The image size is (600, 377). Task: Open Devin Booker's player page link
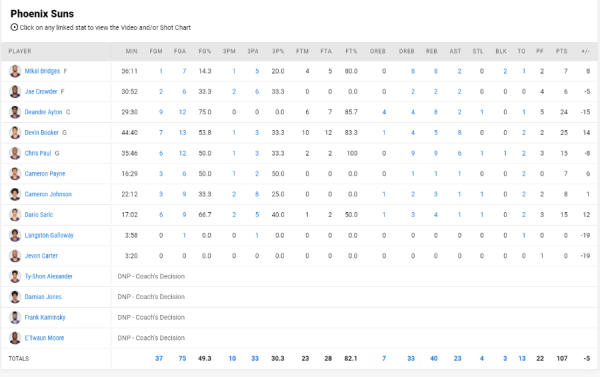tap(41, 132)
